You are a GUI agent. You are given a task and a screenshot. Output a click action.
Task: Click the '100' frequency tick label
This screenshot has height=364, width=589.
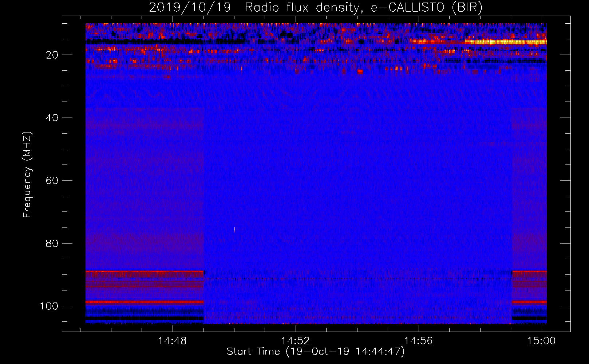(x=49, y=306)
